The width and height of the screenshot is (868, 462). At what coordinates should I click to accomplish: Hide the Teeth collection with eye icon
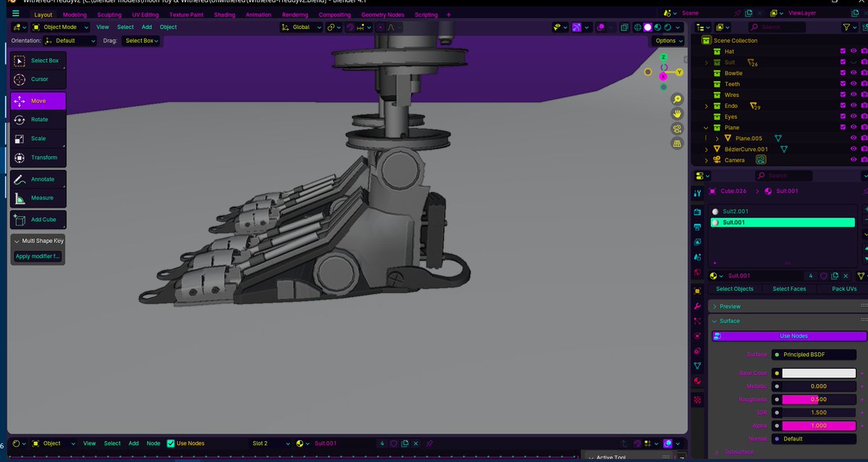(854, 84)
